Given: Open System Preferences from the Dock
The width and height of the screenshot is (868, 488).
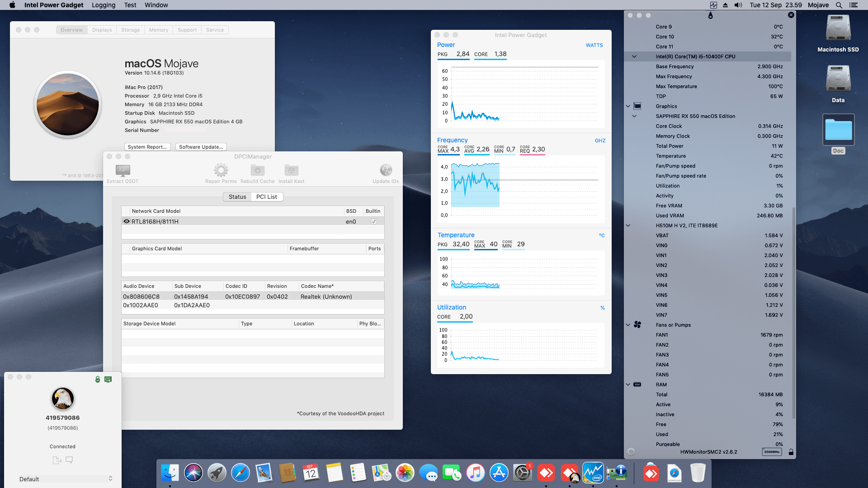Looking at the screenshot, I should pos(523,473).
